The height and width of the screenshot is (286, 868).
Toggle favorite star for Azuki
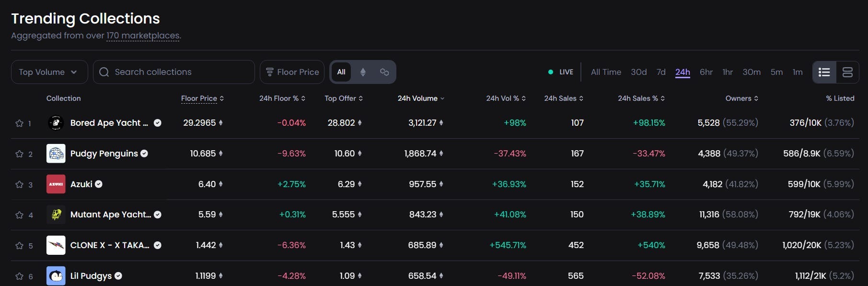pyautogui.click(x=19, y=185)
